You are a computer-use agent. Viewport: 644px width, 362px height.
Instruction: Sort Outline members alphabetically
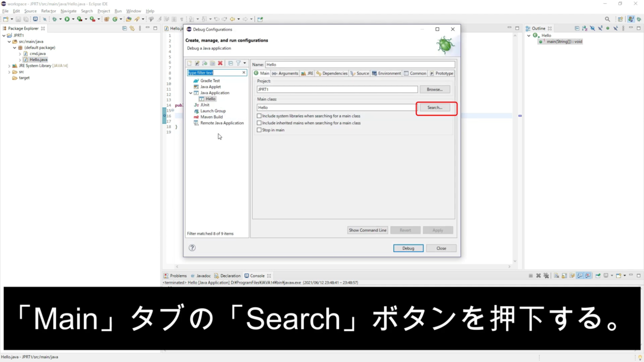[584, 28]
